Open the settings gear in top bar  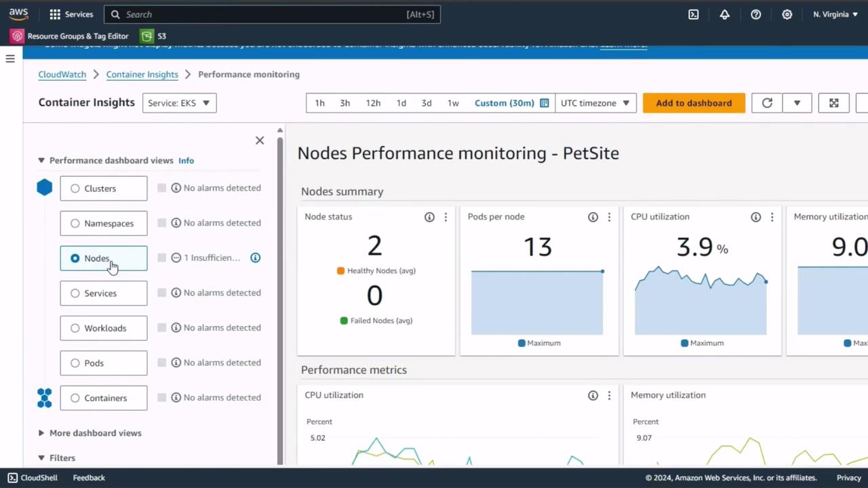[x=787, y=14]
